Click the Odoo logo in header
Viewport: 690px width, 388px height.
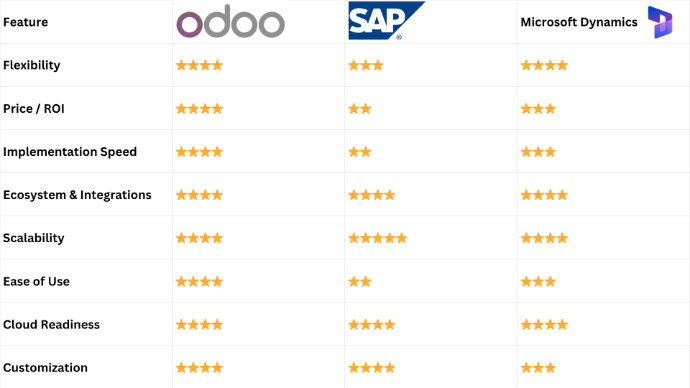231,21
